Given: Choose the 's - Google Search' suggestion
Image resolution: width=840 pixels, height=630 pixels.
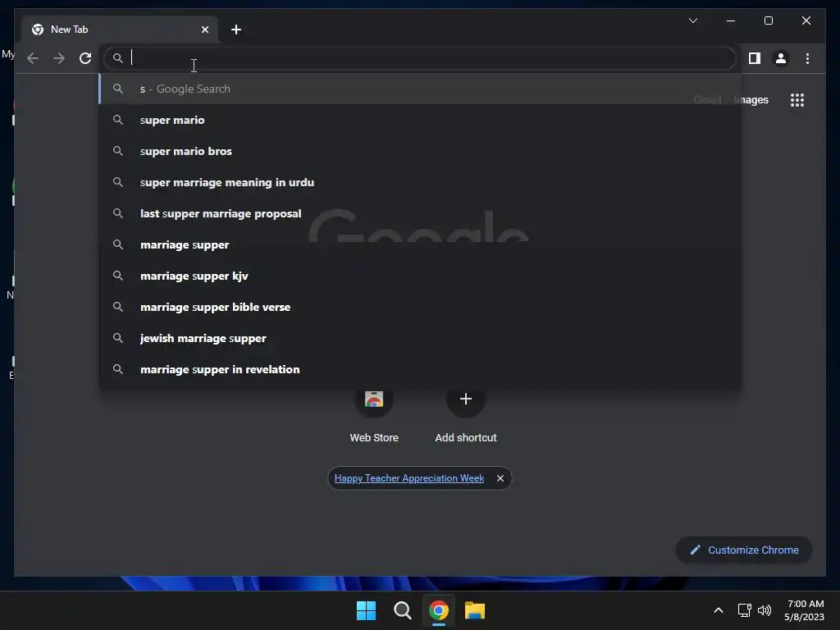Looking at the screenshot, I should (420, 89).
